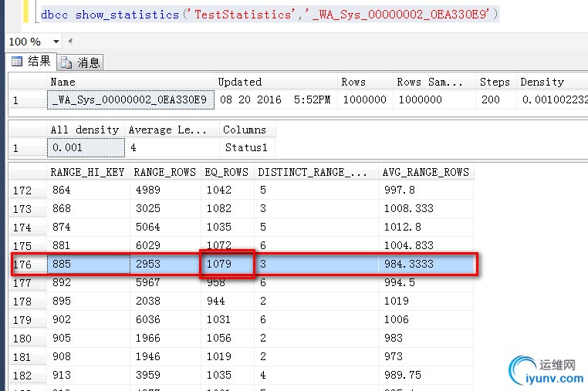The height and width of the screenshot is (391, 588).
Task: Select the Steps column header
Action: click(x=495, y=82)
